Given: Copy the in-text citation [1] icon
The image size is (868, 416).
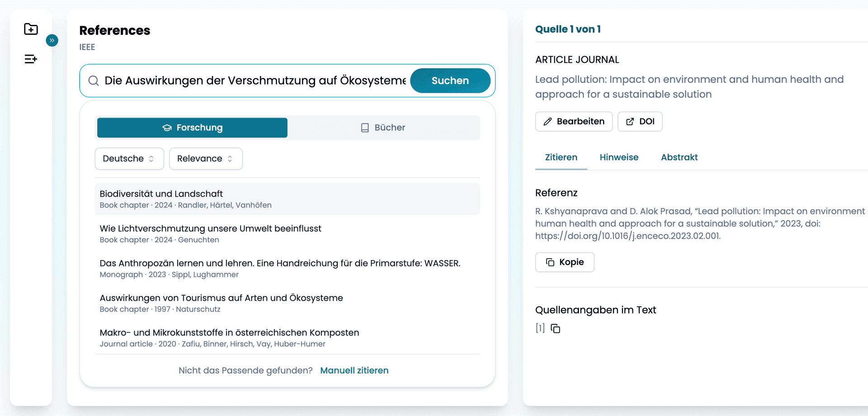Looking at the screenshot, I should click(x=556, y=329).
